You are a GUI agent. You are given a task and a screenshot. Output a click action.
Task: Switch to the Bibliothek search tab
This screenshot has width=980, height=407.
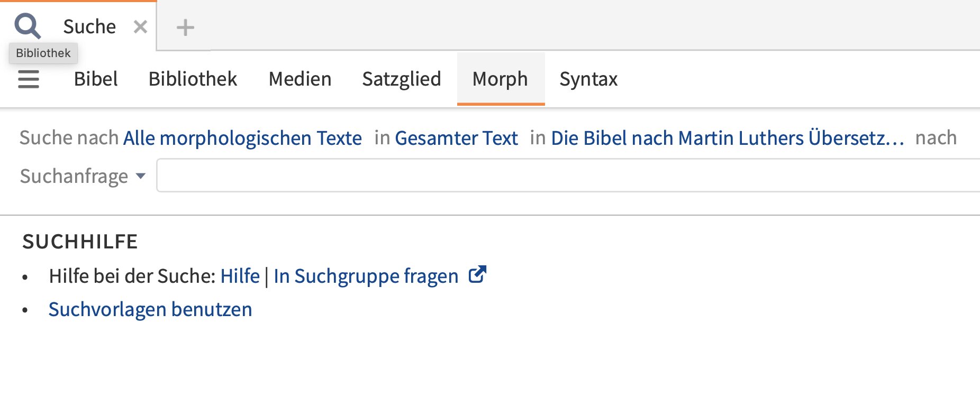pos(193,79)
